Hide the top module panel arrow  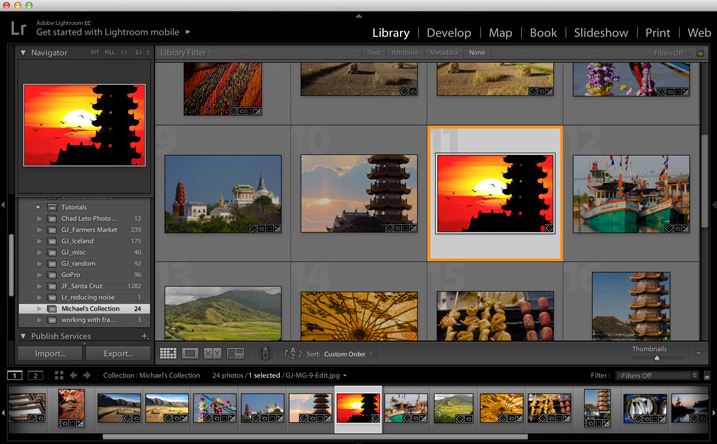[x=359, y=16]
